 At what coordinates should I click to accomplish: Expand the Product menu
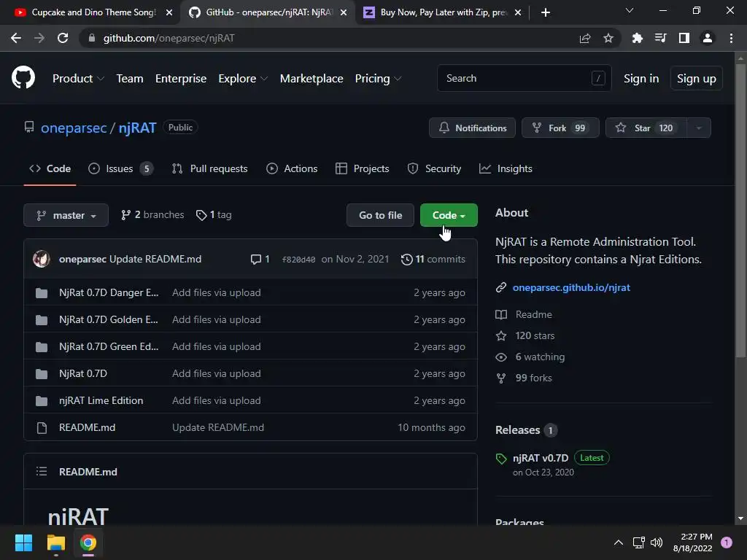click(78, 79)
